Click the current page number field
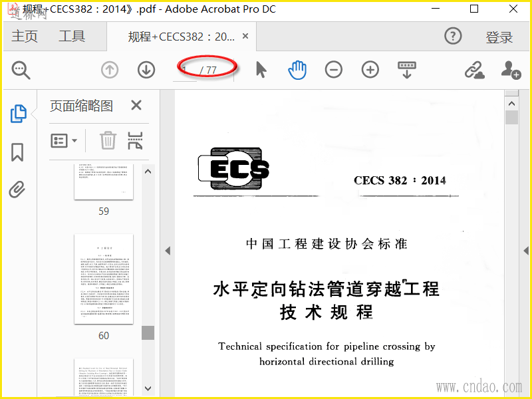This screenshot has height=399, width=532. click(x=185, y=70)
